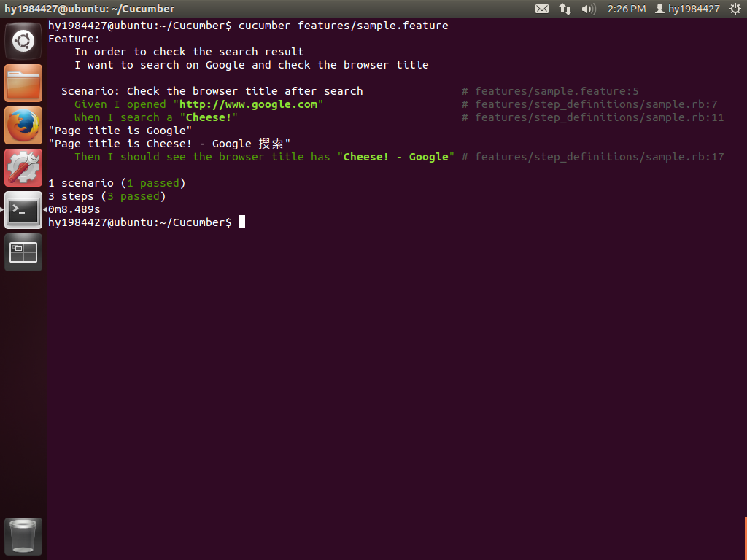
Task: Open the Workspace Switcher
Action: (x=23, y=252)
